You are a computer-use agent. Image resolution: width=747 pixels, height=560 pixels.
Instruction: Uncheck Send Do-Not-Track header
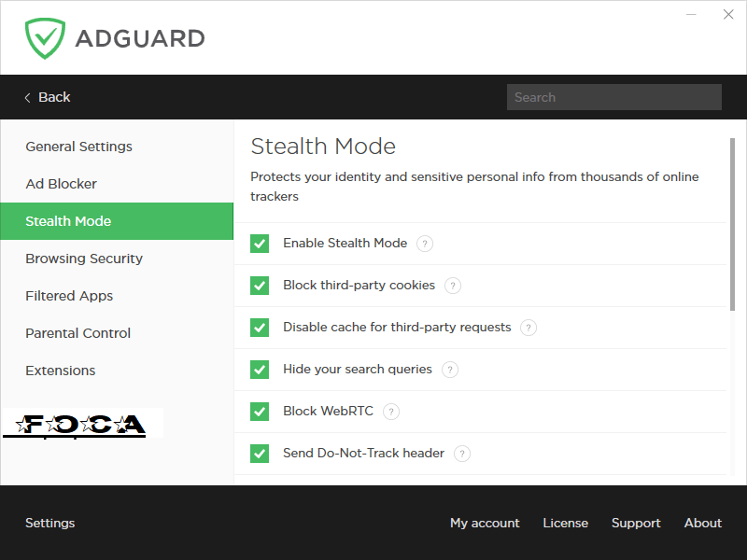[260, 454]
